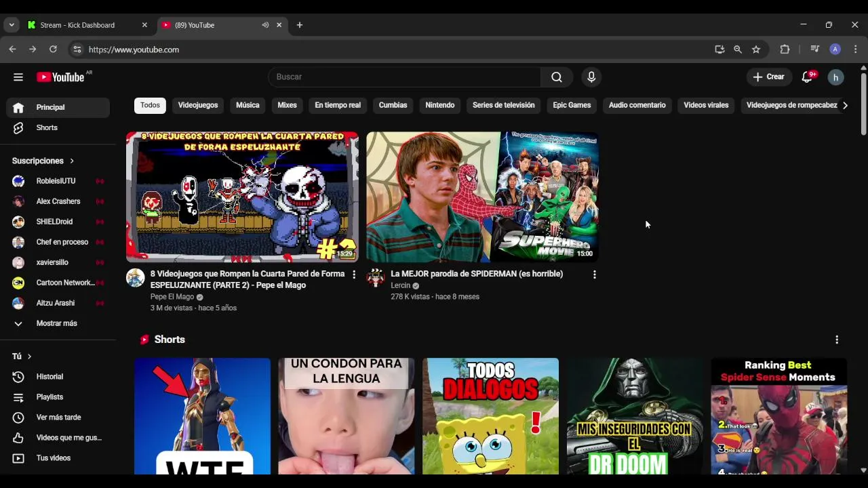
Task: View site information icon in address bar
Action: pyautogui.click(x=77, y=49)
